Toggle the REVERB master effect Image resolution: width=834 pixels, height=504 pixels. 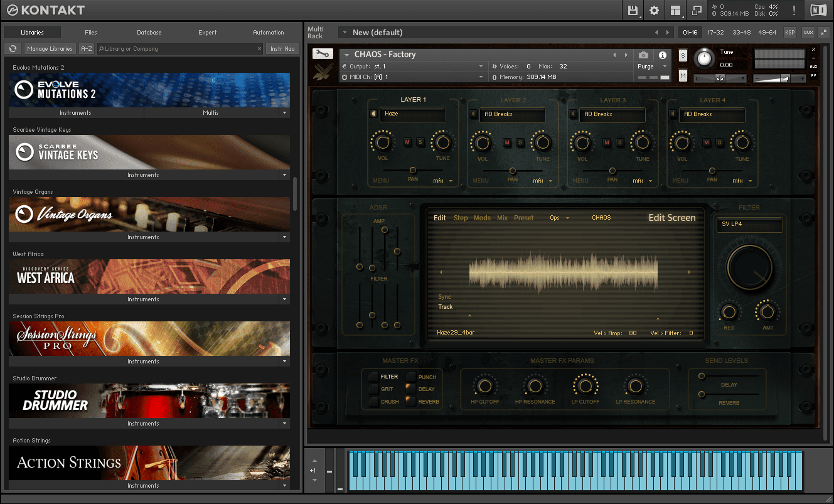coord(410,402)
